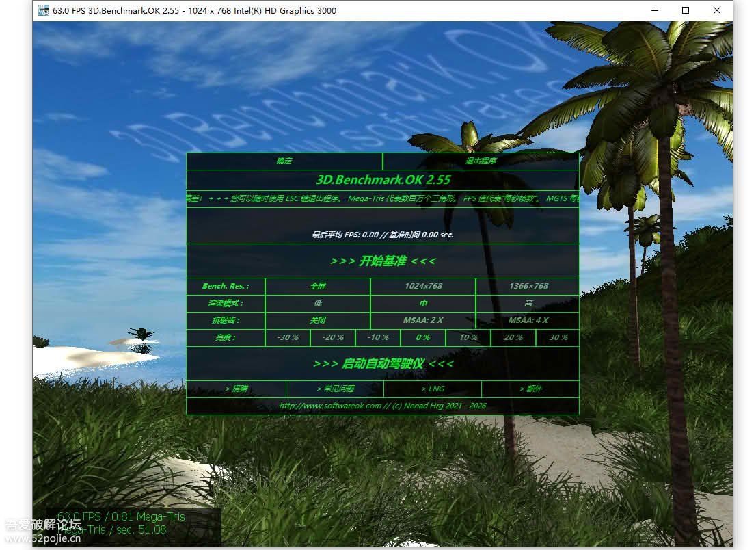
Task: Click the 抗锯齿 label
Action: point(226,320)
